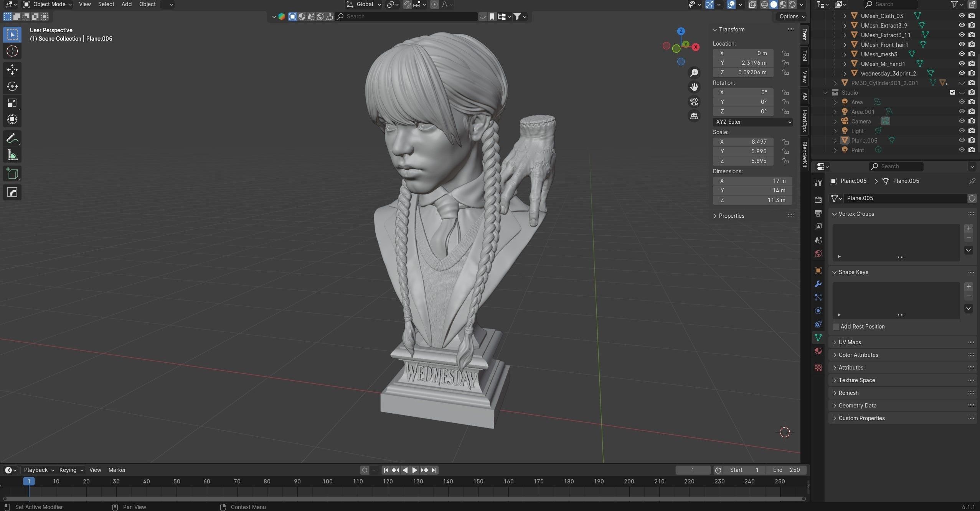Select the Scale tool

point(12,103)
